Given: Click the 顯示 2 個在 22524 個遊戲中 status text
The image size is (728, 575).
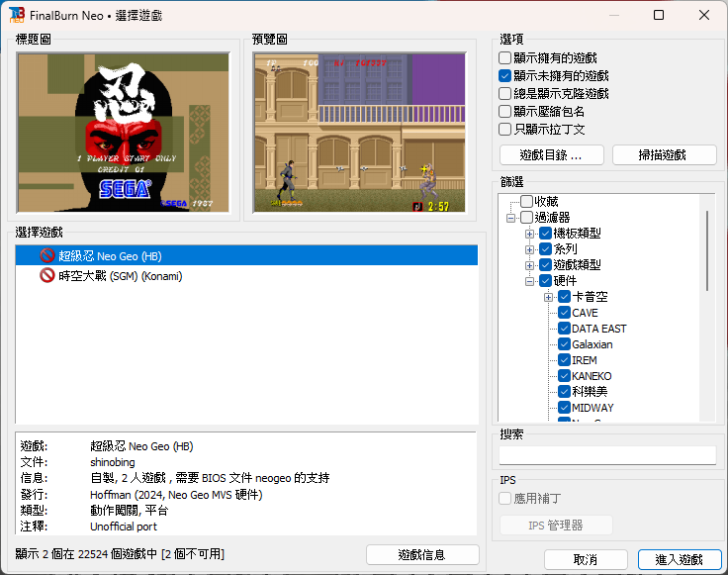Looking at the screenshot, I should tap(86, 554).
